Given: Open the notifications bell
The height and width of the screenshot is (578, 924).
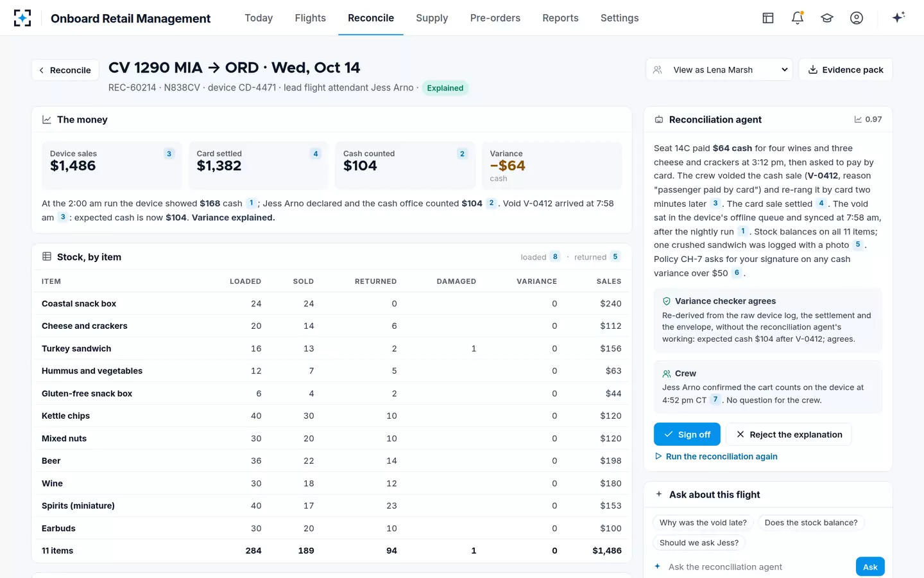Looking at the screenshot, I should coord(798,18).
